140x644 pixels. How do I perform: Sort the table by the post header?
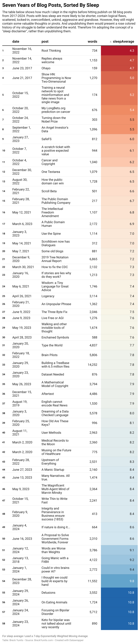click(x=45, y=42)
